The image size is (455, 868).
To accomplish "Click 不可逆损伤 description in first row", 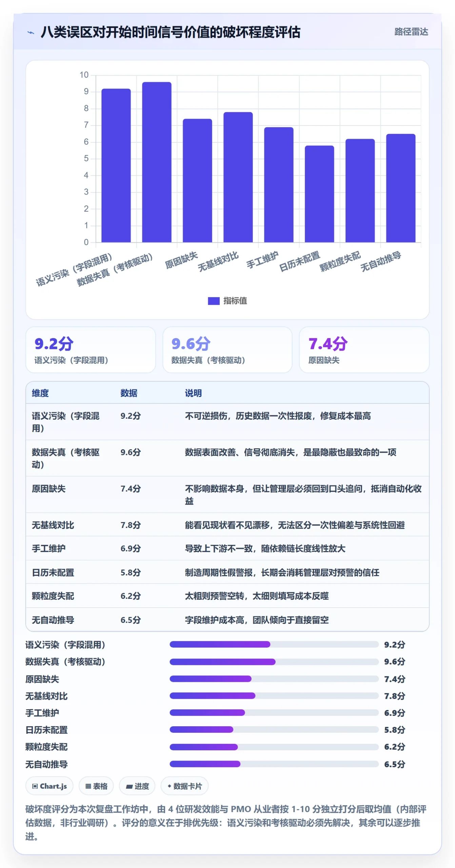I will [278, 416].
